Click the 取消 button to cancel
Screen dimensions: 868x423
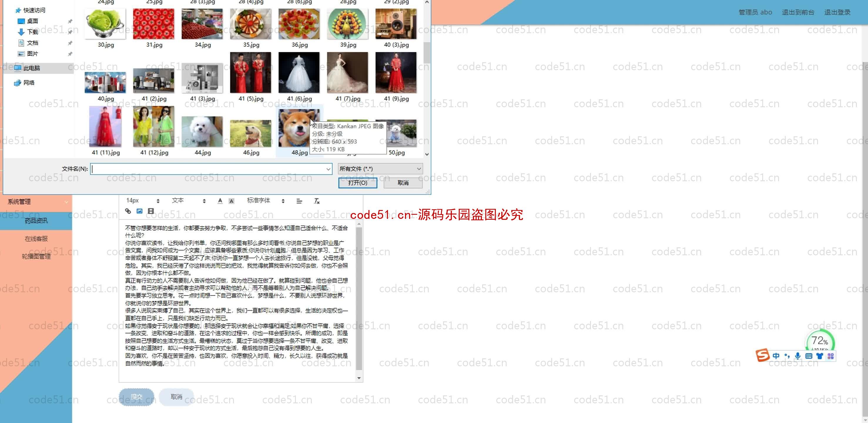(403, 182)
